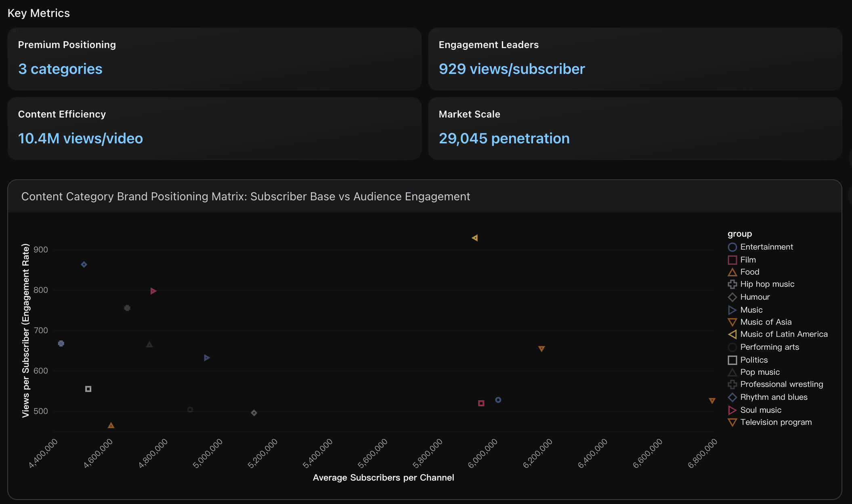Click the Professional wrestling cross marker

(x=732, y=384)
